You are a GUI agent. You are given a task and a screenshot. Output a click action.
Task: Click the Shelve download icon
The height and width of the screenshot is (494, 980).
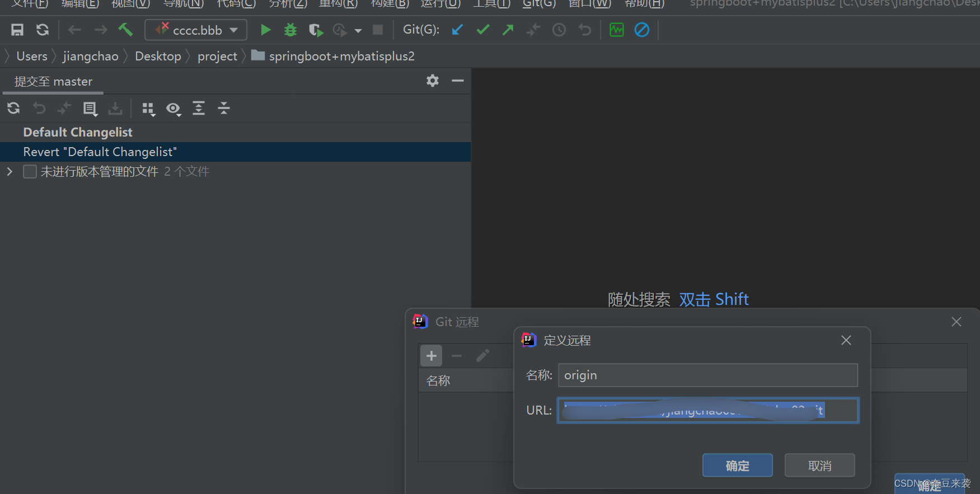pos(115,108)
